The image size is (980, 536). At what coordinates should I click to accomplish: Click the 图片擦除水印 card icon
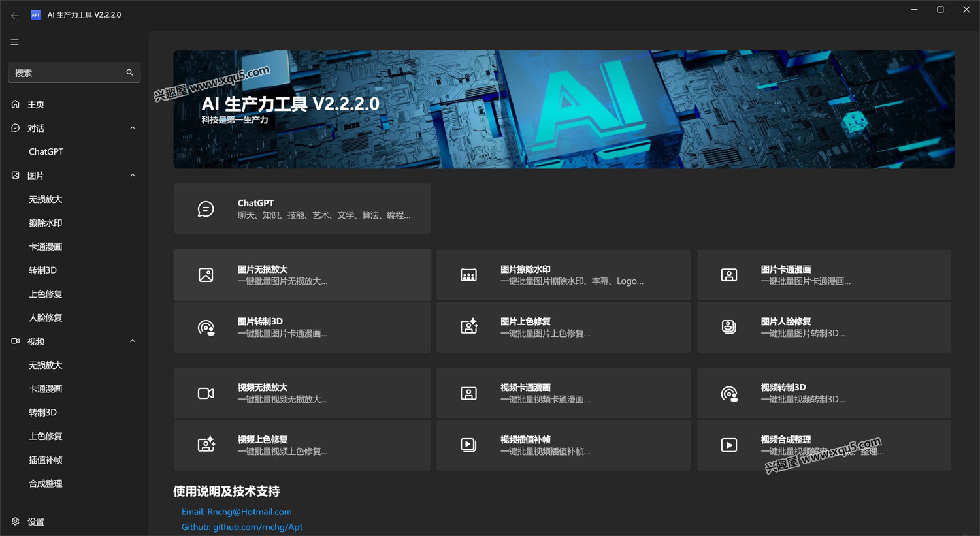point(468,275)
